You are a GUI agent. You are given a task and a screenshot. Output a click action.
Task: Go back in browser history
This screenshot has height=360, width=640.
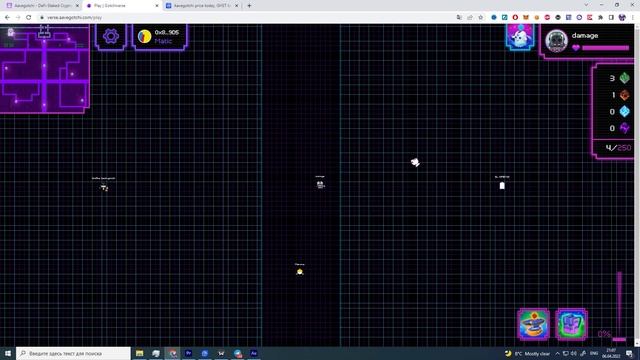(x=7, y=17)
